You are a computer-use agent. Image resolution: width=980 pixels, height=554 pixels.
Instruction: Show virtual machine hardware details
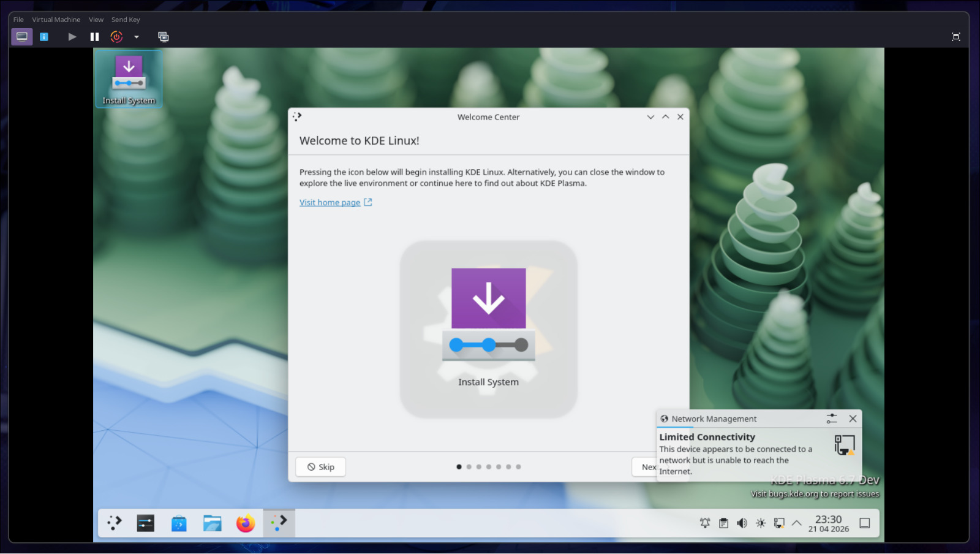point(43,37)
